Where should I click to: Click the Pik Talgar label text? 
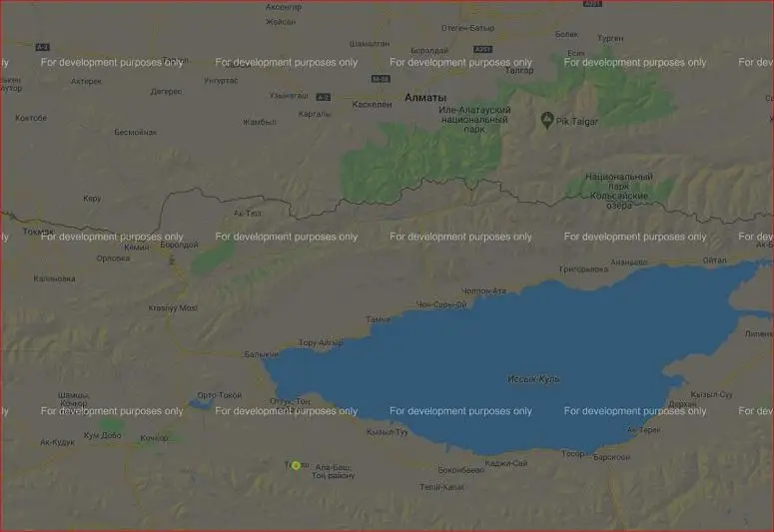coord(576,122)
